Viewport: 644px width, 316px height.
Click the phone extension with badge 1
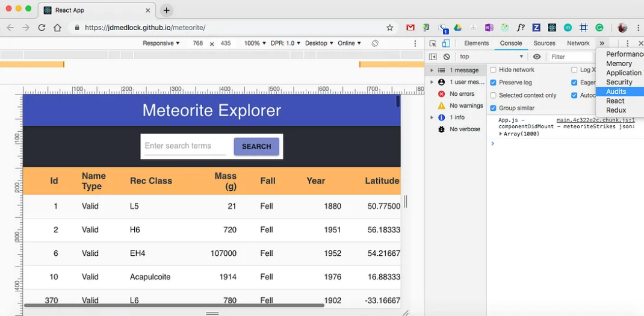coord(442,28)
